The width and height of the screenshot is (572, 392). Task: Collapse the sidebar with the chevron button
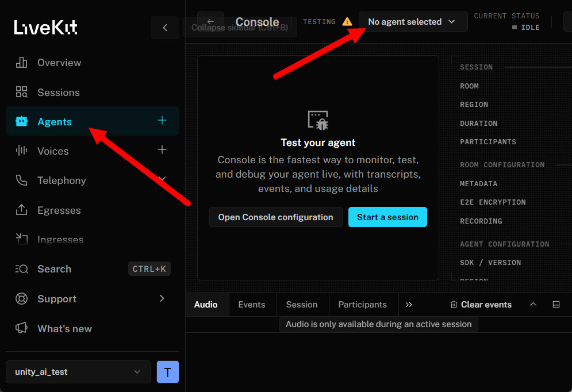tap(165, 28)
